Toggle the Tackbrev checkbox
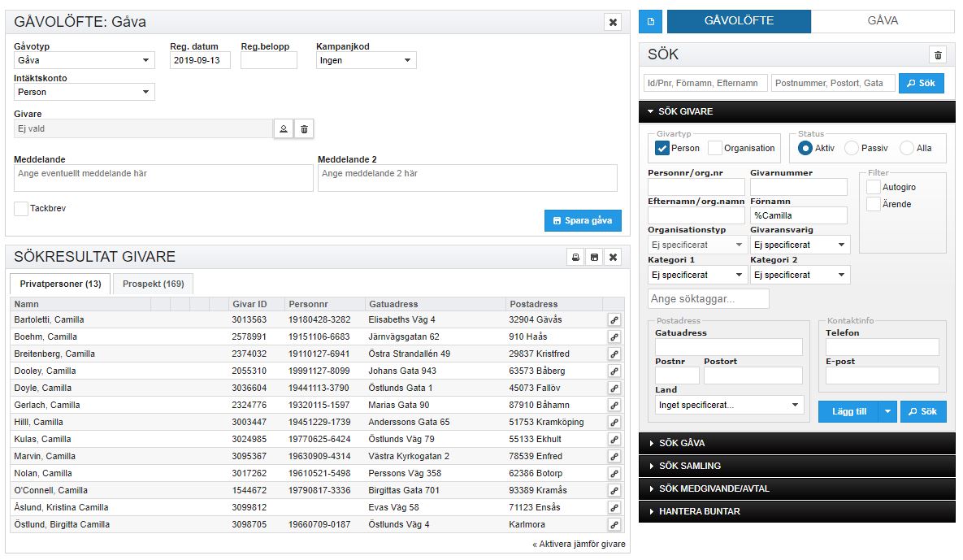 click(x=21, y=209)
